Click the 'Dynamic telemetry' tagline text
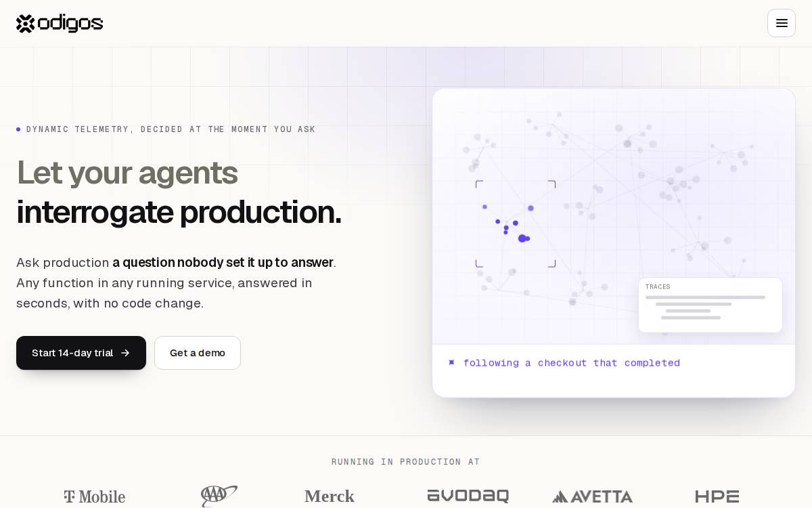Viewport: 812px width, 508px height. coord(171,129)
